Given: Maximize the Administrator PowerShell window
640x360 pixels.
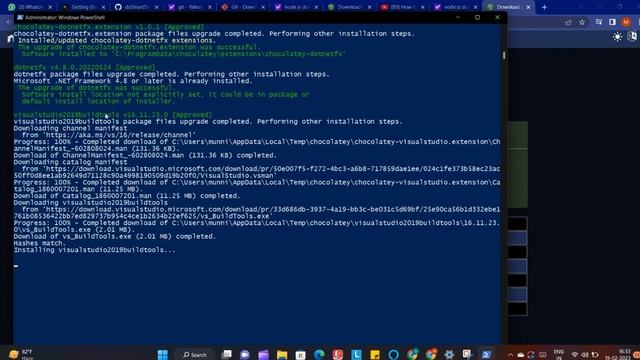Looking at the screenshot, I should coord(477,18).
